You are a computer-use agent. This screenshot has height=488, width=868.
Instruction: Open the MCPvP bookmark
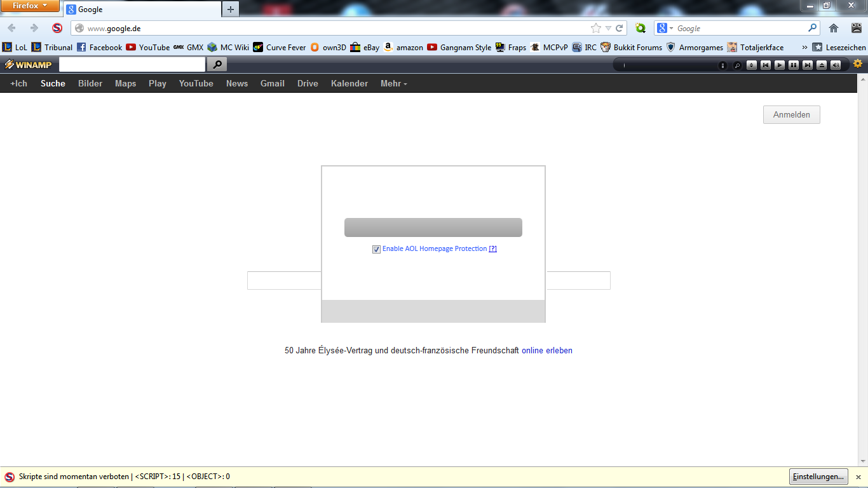[549, 47]
